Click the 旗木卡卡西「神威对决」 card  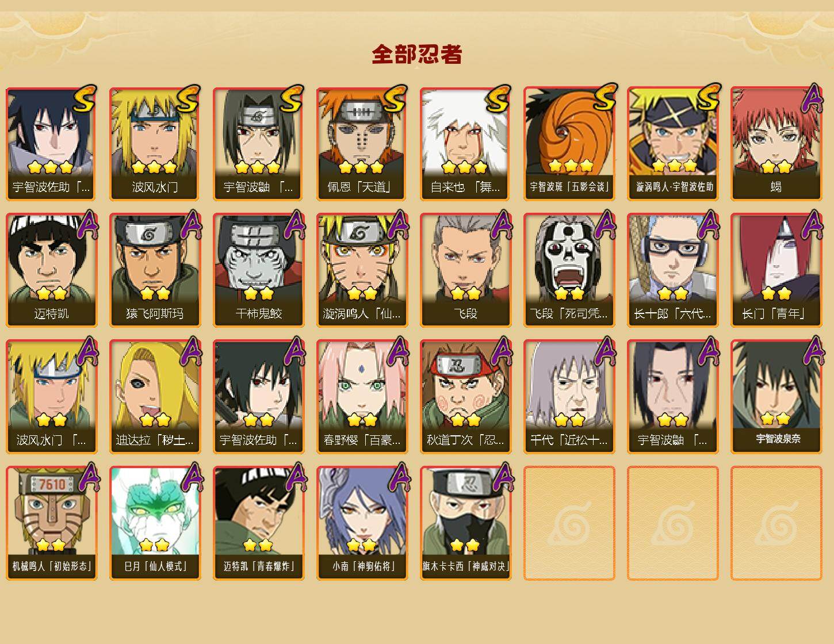(466, 523)
